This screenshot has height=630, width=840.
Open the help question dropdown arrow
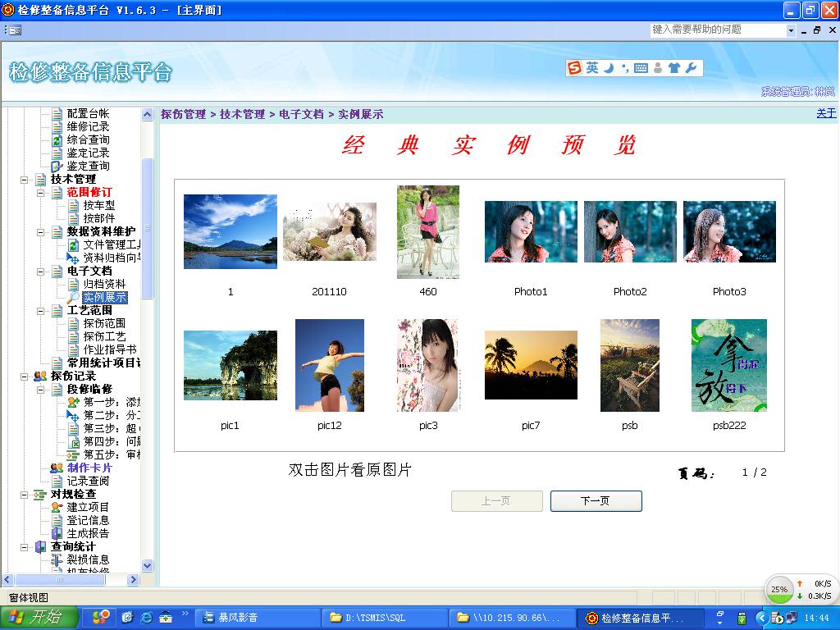[792, 30]
